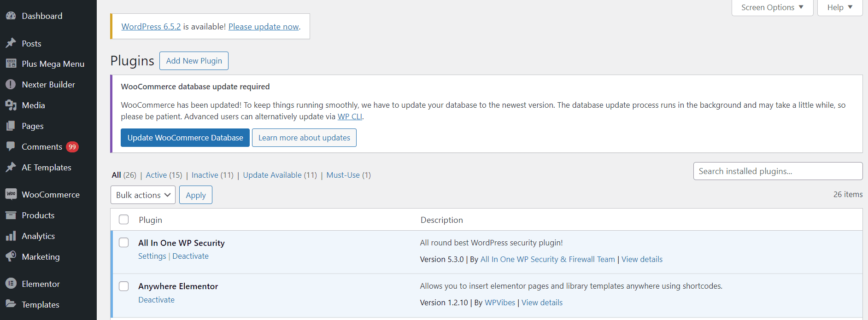
Task: Expand the Screen Options panel
Action: tap(772, 7)
